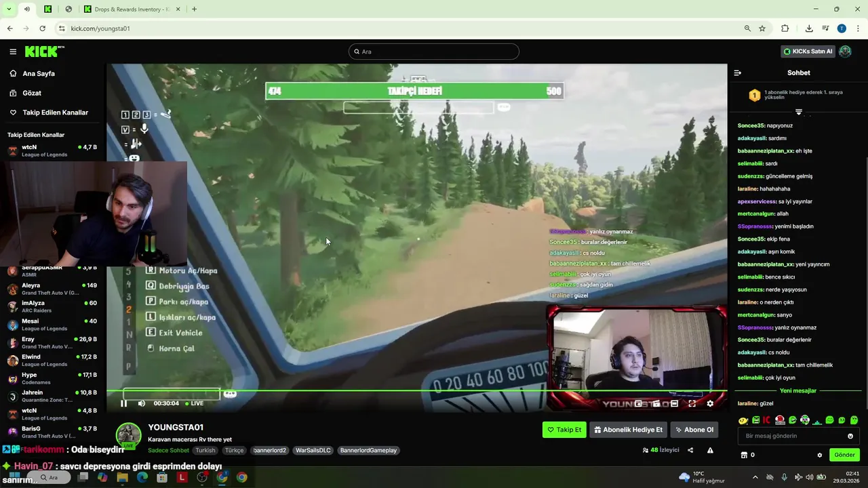Open Aleyra channel in sidebar
The height and width of the screenshot is (488, 868).
coord(53,289)
